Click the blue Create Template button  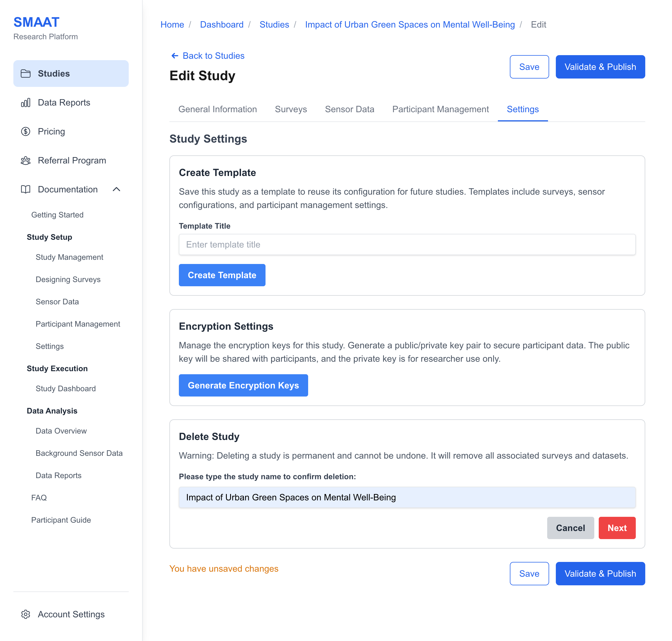[222, 275]
